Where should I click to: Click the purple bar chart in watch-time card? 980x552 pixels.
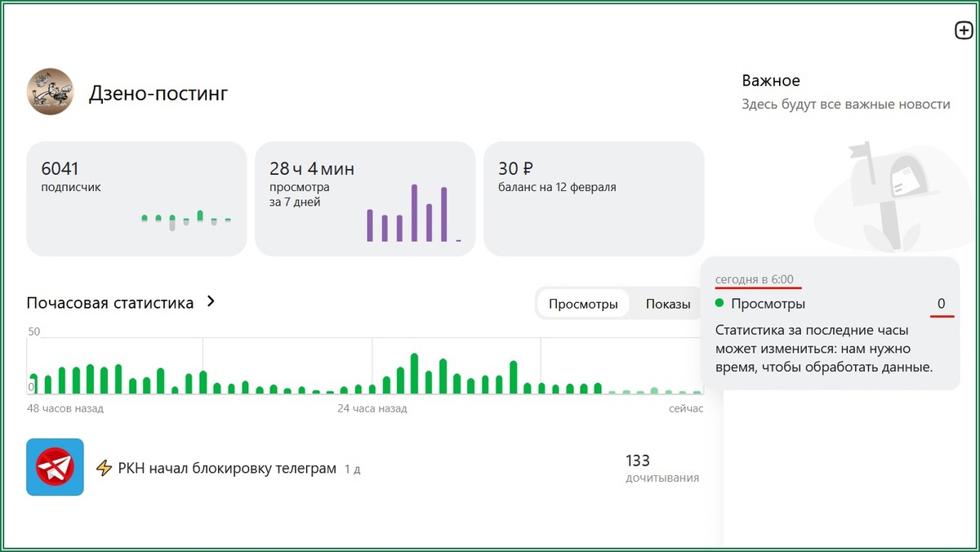point(414,213)
